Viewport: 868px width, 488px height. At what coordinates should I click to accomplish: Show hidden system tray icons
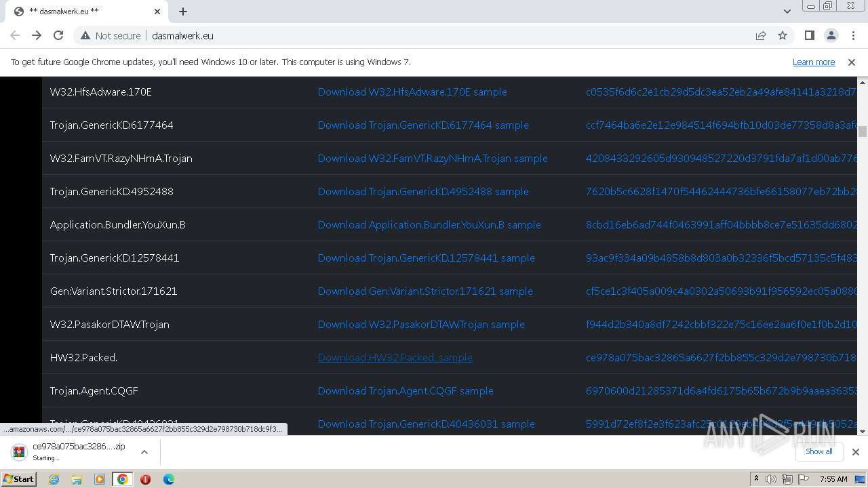point(756,479)
